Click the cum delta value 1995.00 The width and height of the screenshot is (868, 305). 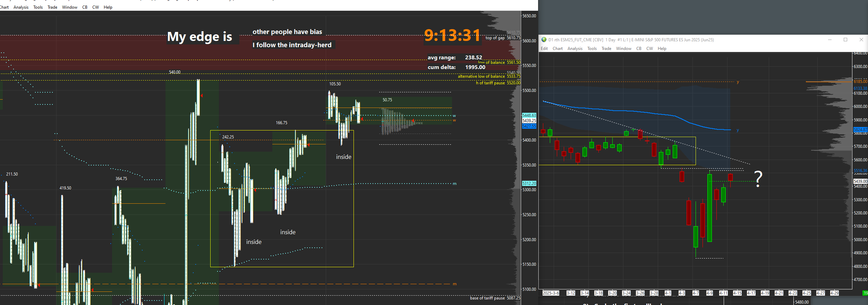pyautogui.click(x=475, y=67)
